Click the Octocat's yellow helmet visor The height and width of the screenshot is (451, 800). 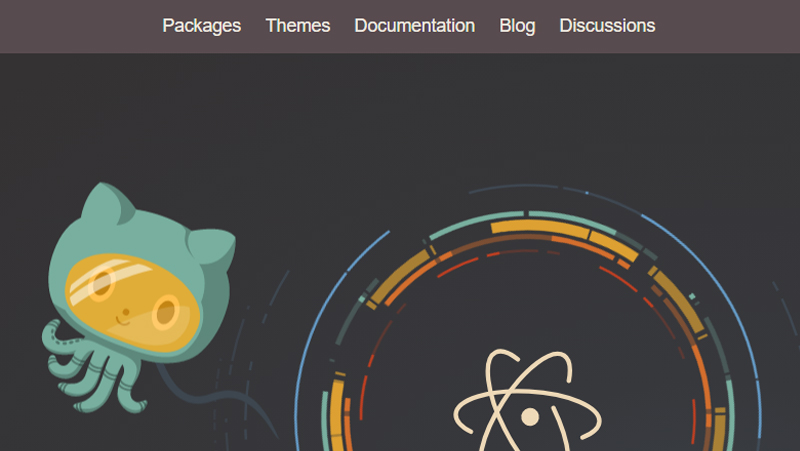pyautogui.click(x=133, y=302)
